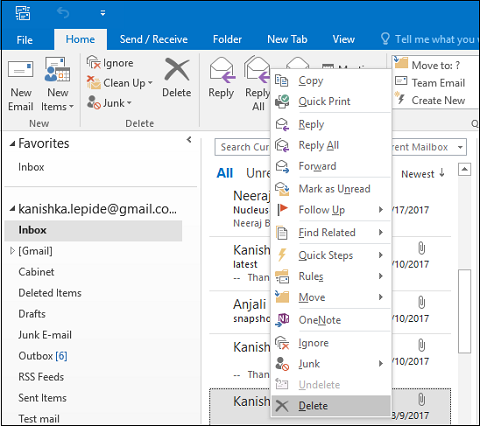Open the Cabinet folder
The image size is (480, 426).
[36, 272]
